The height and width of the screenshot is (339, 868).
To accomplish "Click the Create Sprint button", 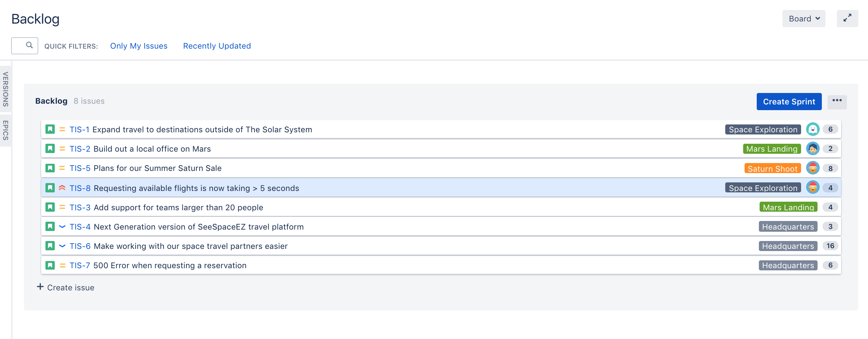I will coord(789,102).
